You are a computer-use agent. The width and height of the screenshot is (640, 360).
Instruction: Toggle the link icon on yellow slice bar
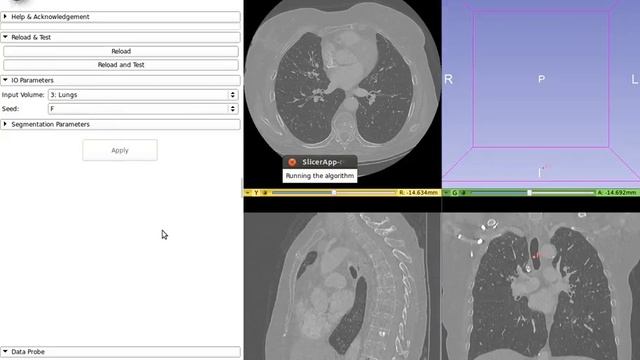pos(265,192)
